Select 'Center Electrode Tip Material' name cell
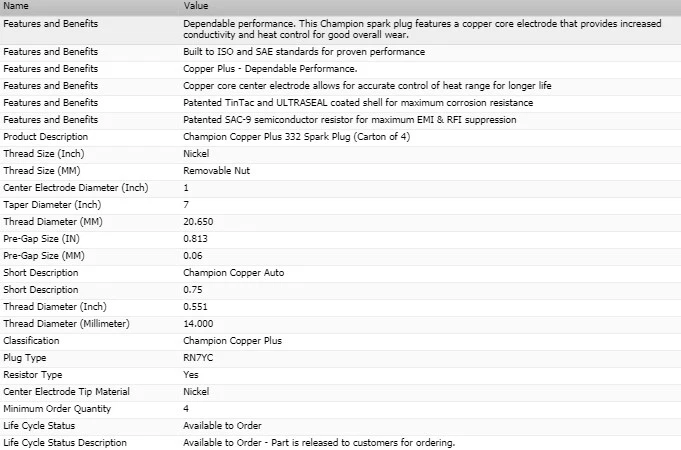 [66, 392]
